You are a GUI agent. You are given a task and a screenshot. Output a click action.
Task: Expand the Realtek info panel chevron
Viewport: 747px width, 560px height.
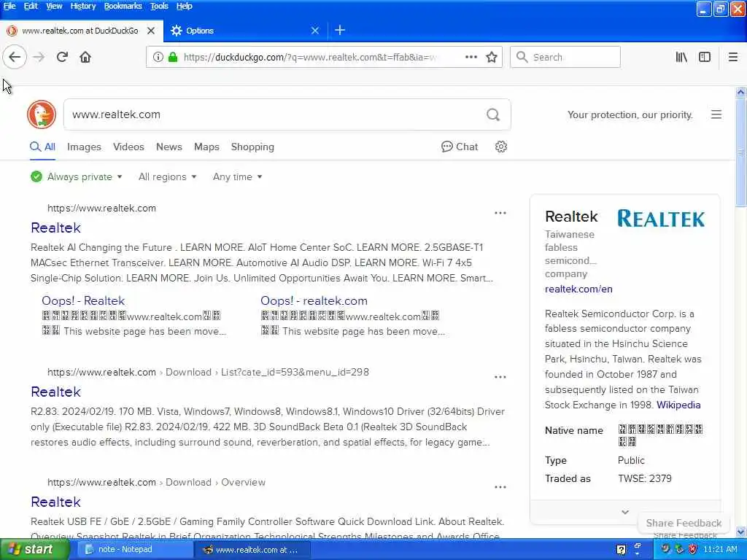pos(625,512)
